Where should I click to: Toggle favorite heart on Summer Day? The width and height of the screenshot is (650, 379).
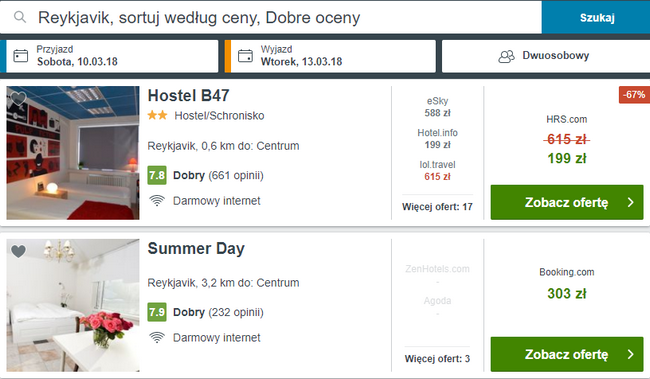point(18,251)
